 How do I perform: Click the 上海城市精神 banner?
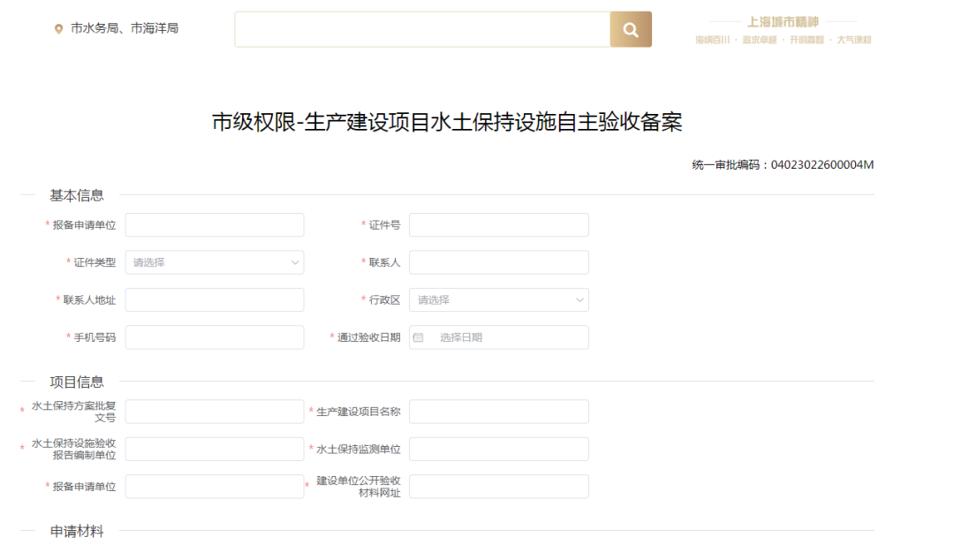[783, 30]
